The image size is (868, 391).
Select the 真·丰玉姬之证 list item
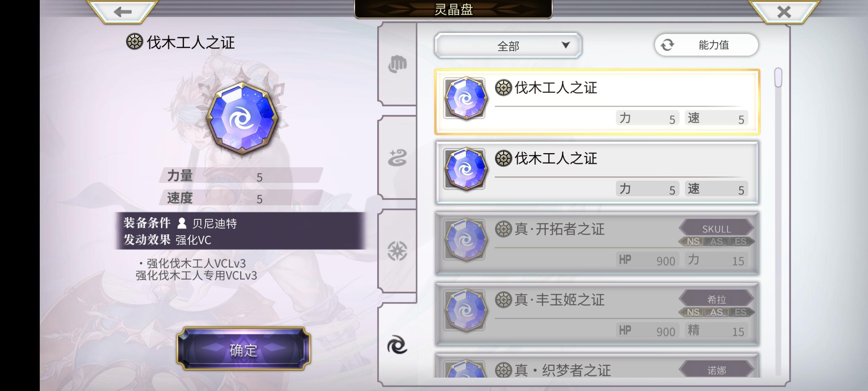pyautogui.click(x=597, y=314)
